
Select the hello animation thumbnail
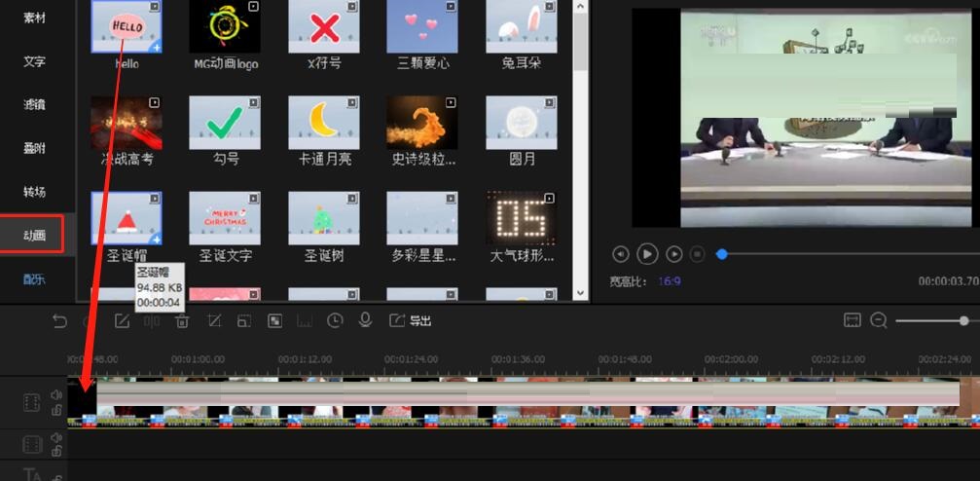coord(127,26)
